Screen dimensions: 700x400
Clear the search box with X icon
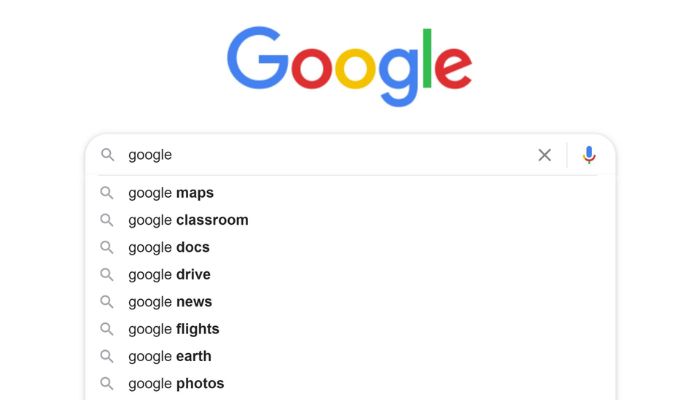[545, 155]
